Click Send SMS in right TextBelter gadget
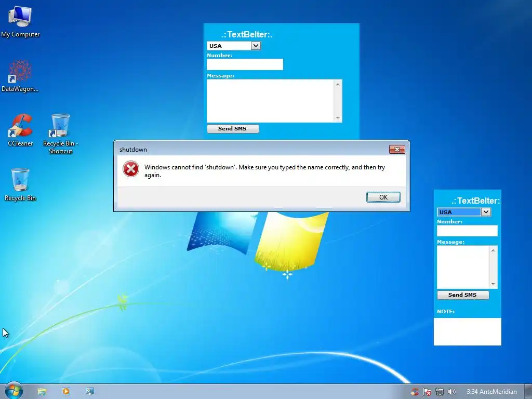The height and width of the screenshot is (399, 532). [463, 295]
